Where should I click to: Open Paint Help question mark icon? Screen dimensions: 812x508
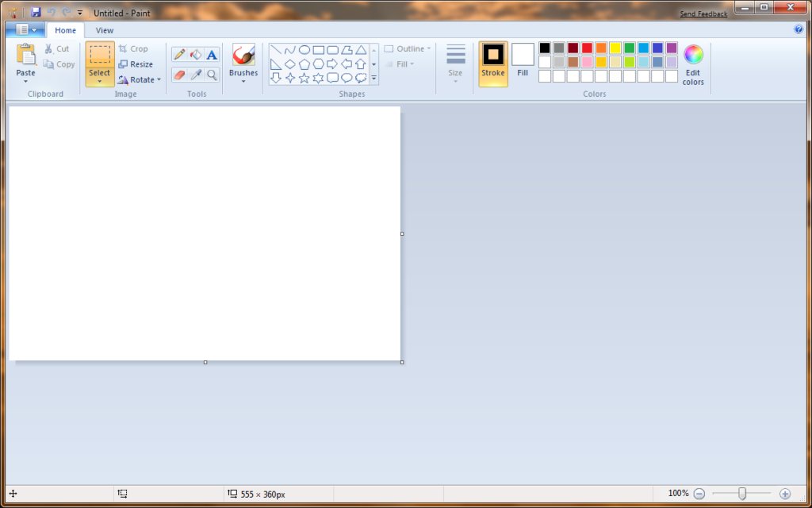[x=799, y=29]
